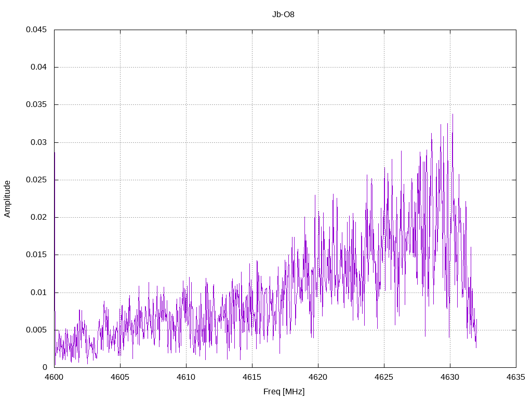
Task: Click y-axis tick value 0.04
Action: pyautogui.click(x=38, y=67)
